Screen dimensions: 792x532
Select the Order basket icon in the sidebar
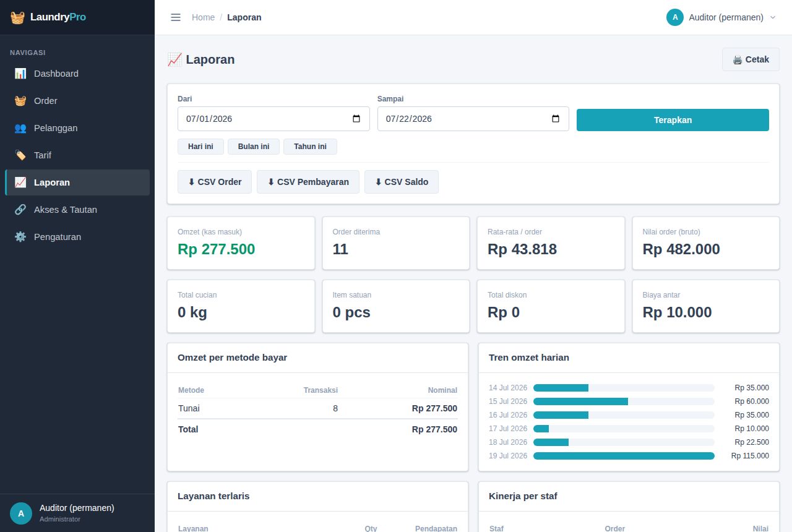[20, 101]
